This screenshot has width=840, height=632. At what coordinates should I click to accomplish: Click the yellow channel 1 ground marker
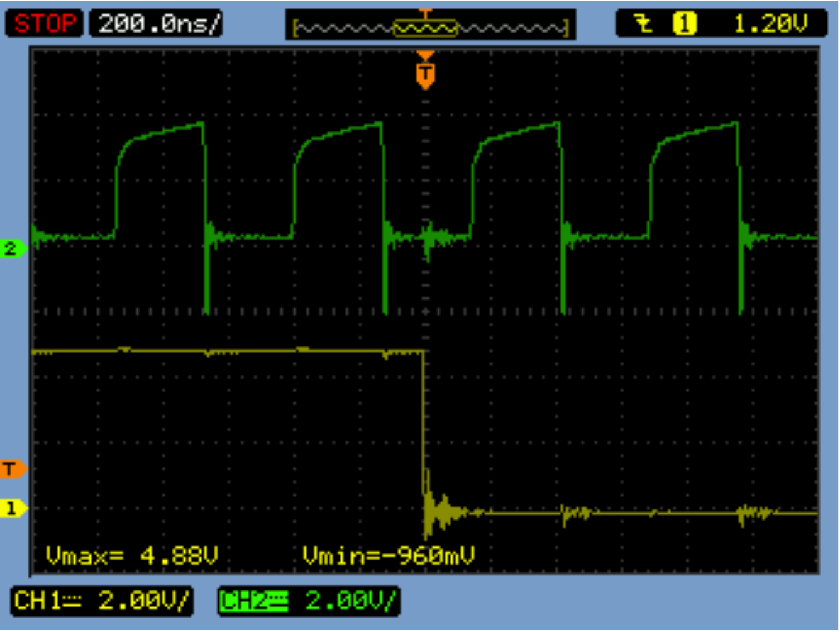tap(13, 508)
